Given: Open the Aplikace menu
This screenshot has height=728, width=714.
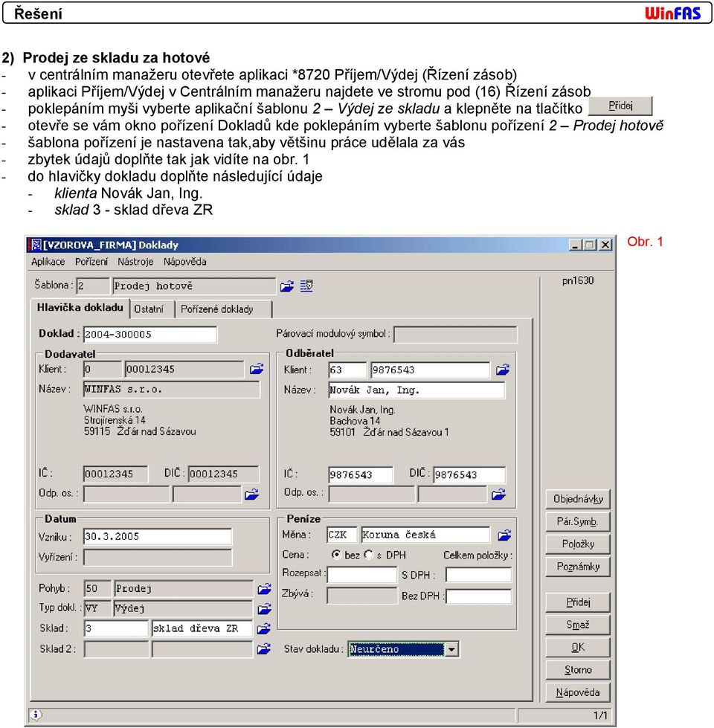Looking at the screenshot, I should coord(48,262).
